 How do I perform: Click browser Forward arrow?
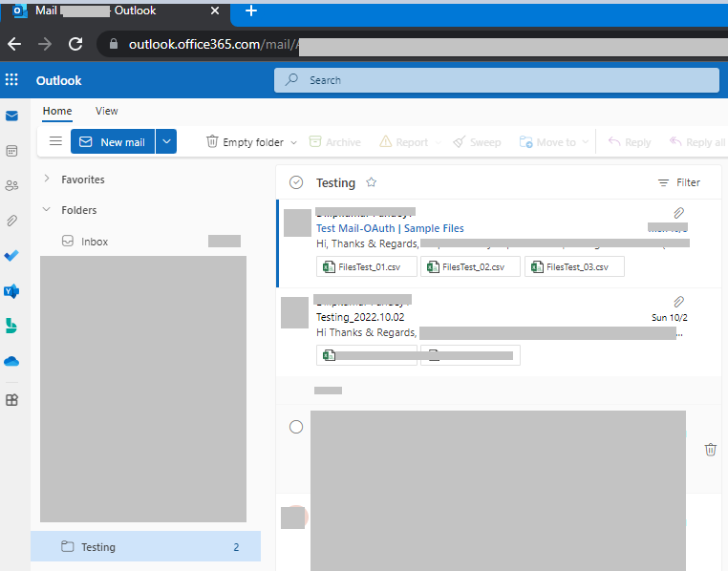click(x=45, y=44)
